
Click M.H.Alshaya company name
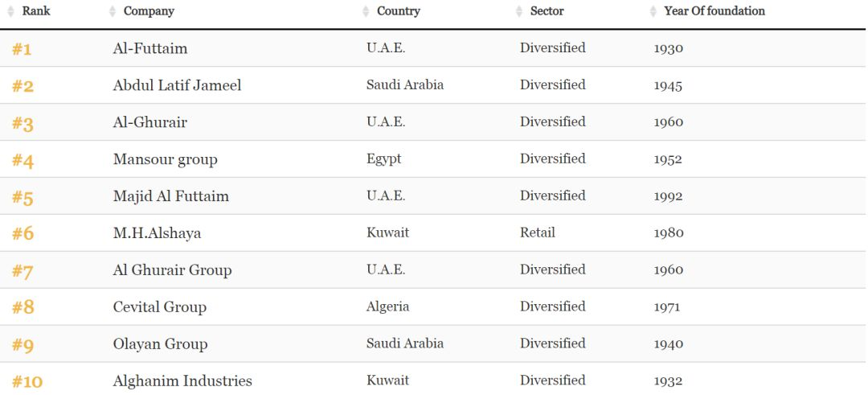point(158,233)
